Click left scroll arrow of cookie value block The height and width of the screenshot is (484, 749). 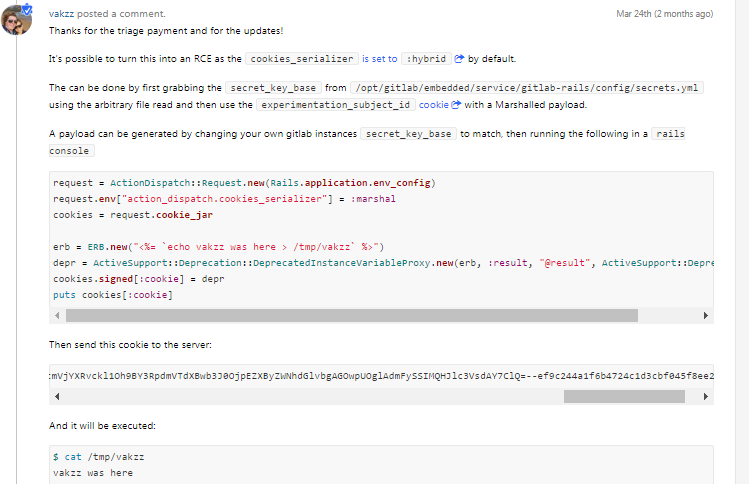coord(57,397)
